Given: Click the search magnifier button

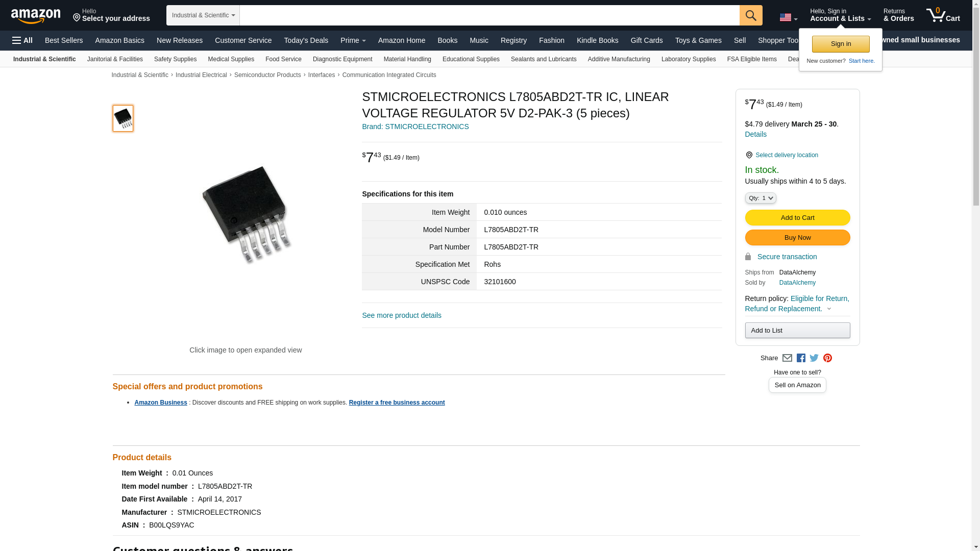Looking at the screenshot, I should pyautogui.click(x=751, y=15).
